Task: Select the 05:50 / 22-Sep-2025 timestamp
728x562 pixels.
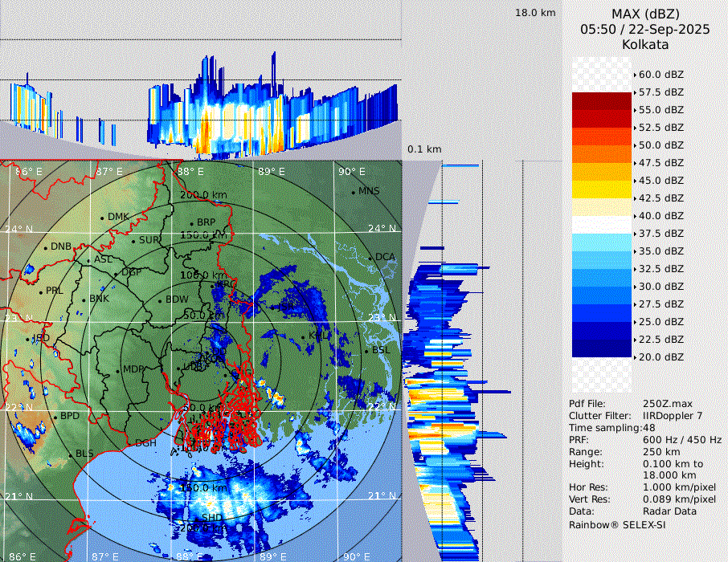Action: pos(645,29)
